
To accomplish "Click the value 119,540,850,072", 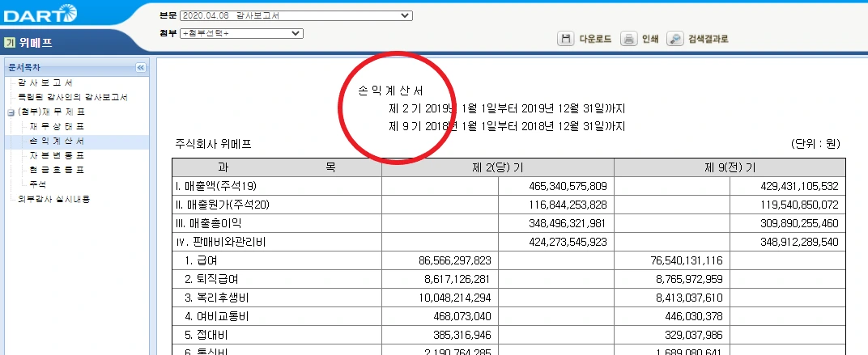I will click(800, 205).
